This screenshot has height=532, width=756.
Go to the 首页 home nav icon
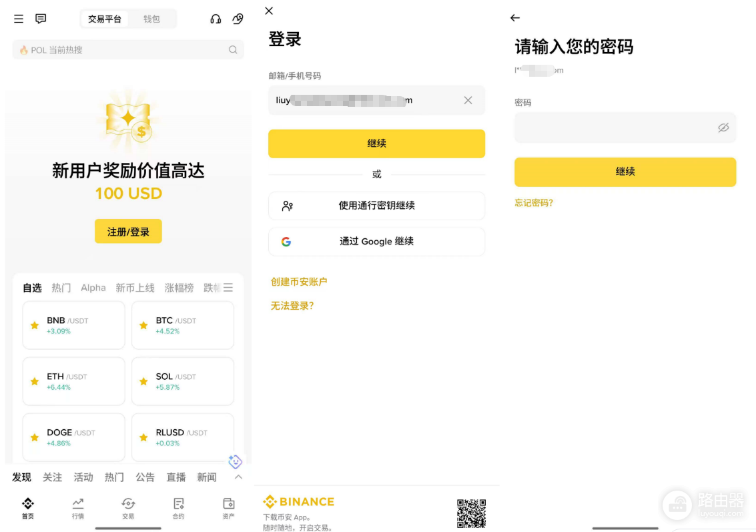(28, 509)
